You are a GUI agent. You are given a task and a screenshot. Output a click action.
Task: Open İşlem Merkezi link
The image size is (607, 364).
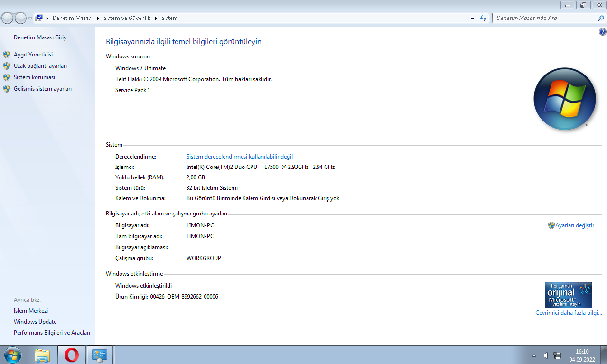click(31, 311)
